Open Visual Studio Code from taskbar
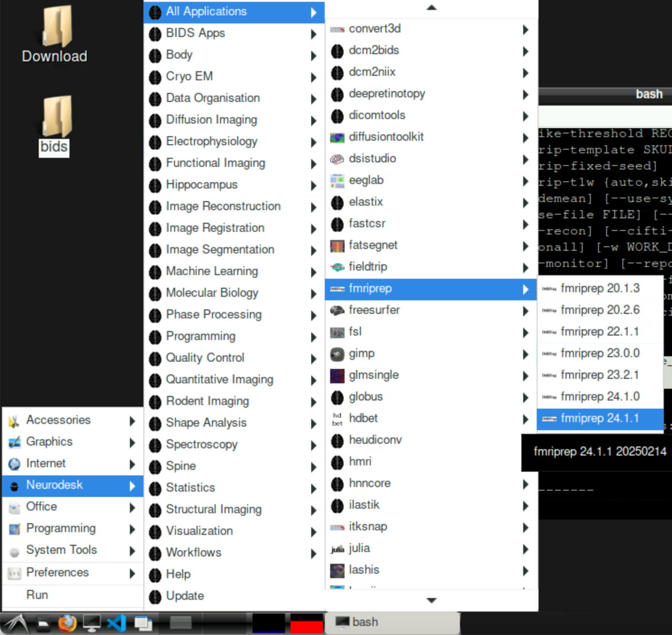The height and width of the screenshot is (635, 672). click(x=117, y=624)
